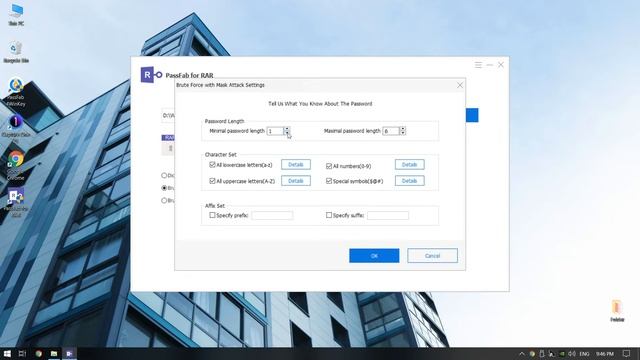Confirm settings with OK button
This screenshot has width=640, height=360.
pyautogui.click(x=374, y=256)
